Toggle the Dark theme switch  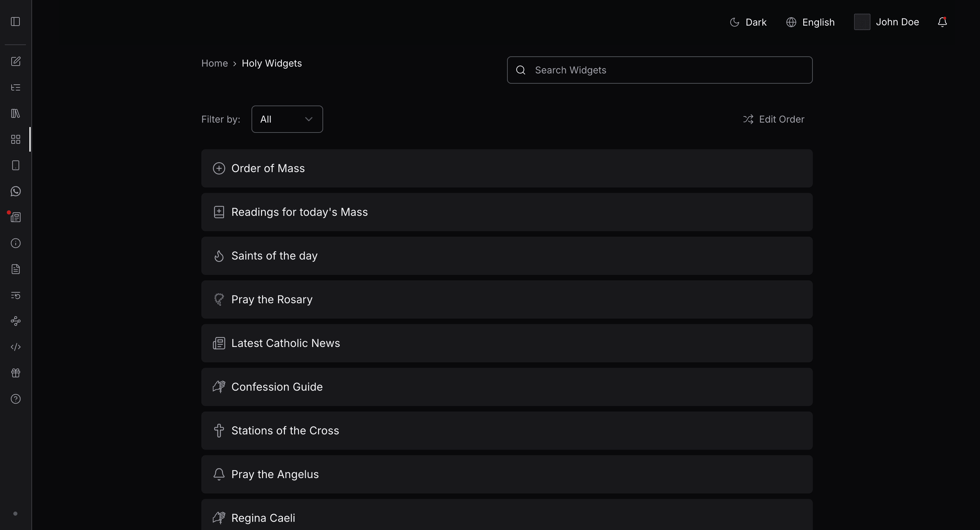(748, 22)
